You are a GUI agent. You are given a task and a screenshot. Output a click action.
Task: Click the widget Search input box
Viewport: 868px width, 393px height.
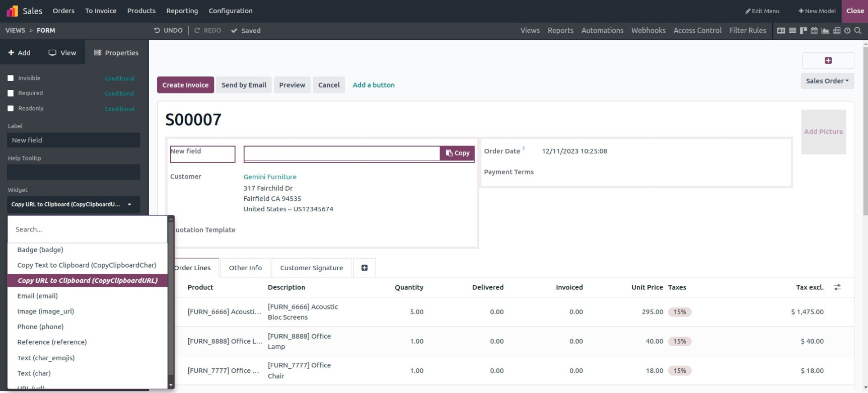[x=87, y=229]
